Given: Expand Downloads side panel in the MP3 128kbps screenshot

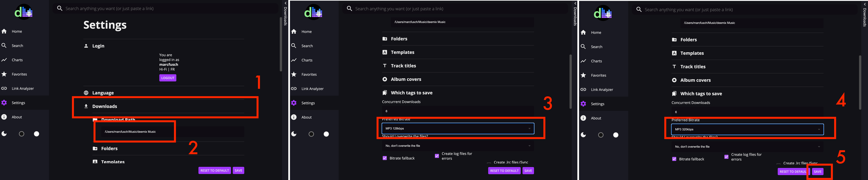Looking at the screenshot, I should click(575, 14).
